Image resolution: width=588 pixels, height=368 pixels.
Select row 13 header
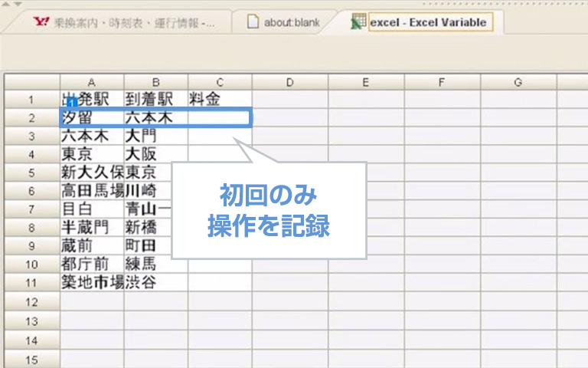click(x=32, y=321)
